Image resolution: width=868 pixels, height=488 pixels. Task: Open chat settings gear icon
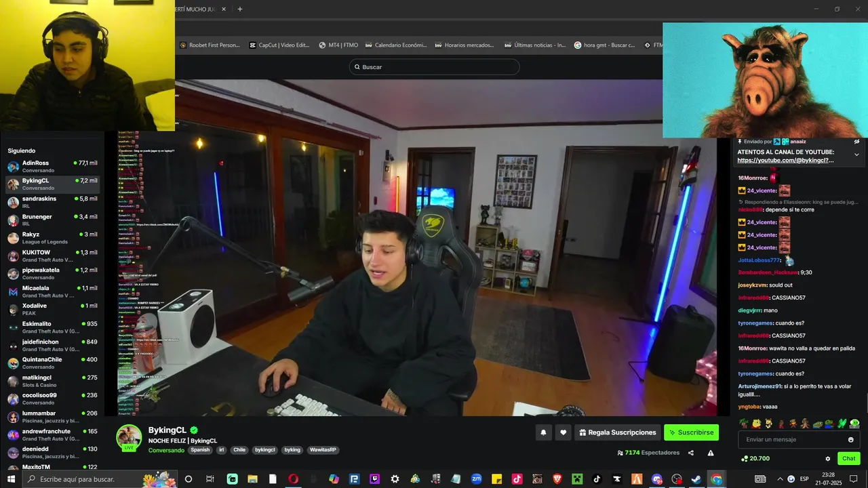coord(828,459)
